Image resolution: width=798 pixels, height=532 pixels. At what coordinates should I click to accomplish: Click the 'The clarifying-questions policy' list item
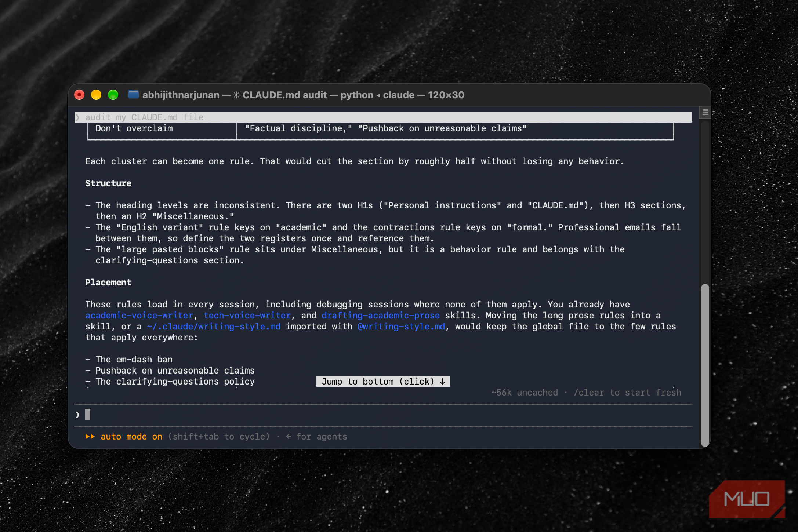pos(175,382)
